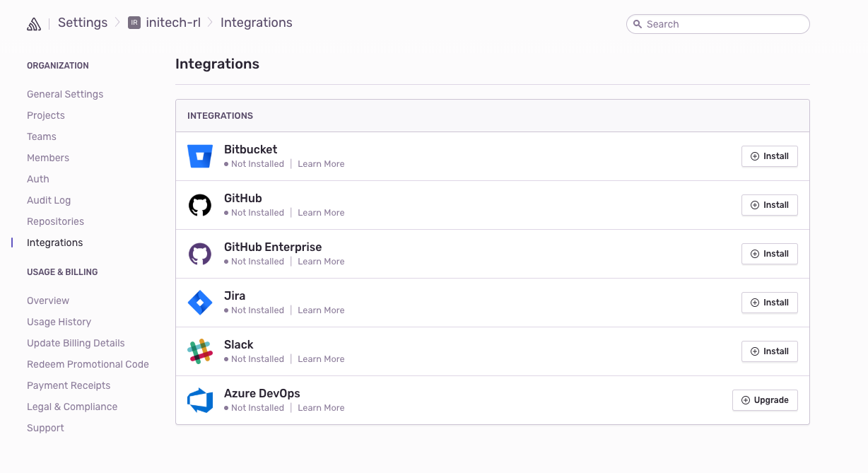Click the GitHub Enterprise integration name
The width and height of the screenshot is (868, 473).
(273, 247)
